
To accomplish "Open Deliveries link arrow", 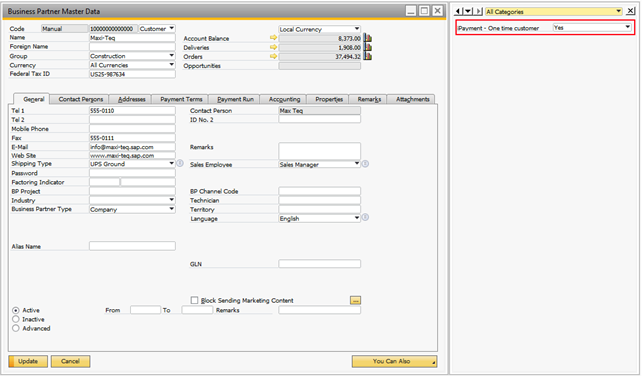I will (x=273, y=47).
